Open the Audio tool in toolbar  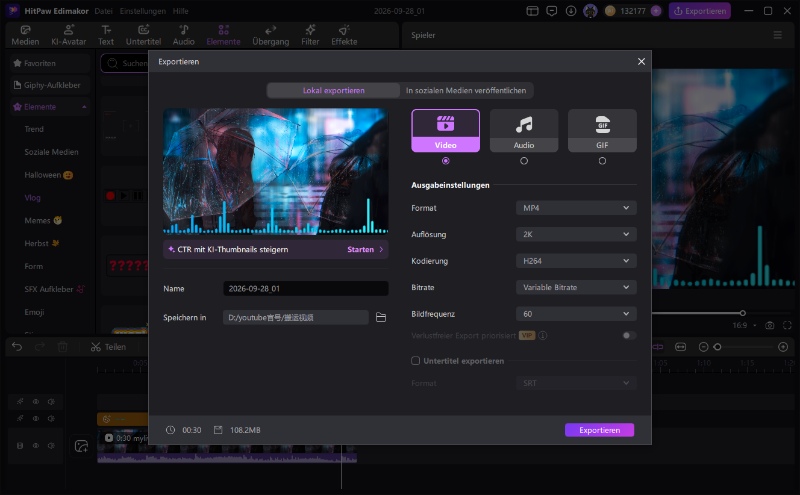coord(184,35)
